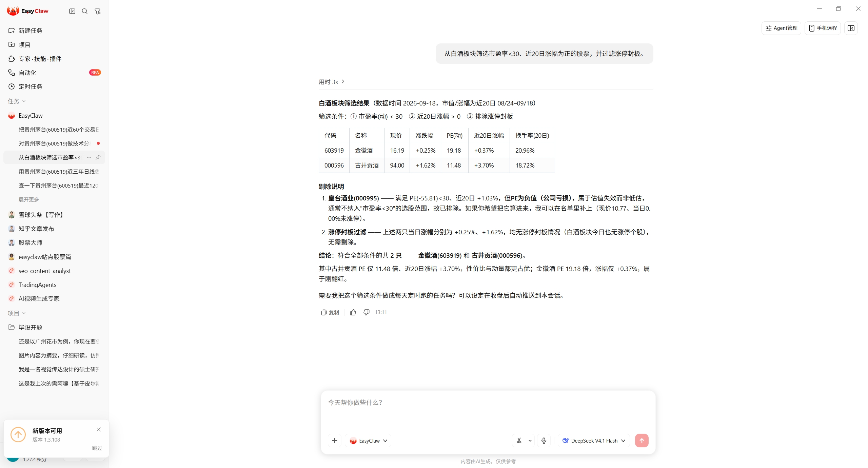Open the 毕设开题 project folder

(x=54, y=327)
